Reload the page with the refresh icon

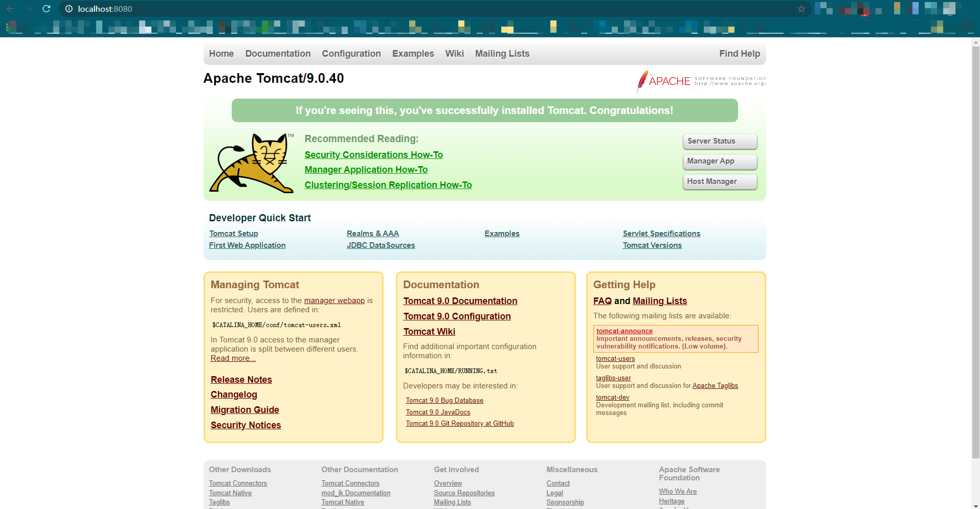click(x=46, y=9)
